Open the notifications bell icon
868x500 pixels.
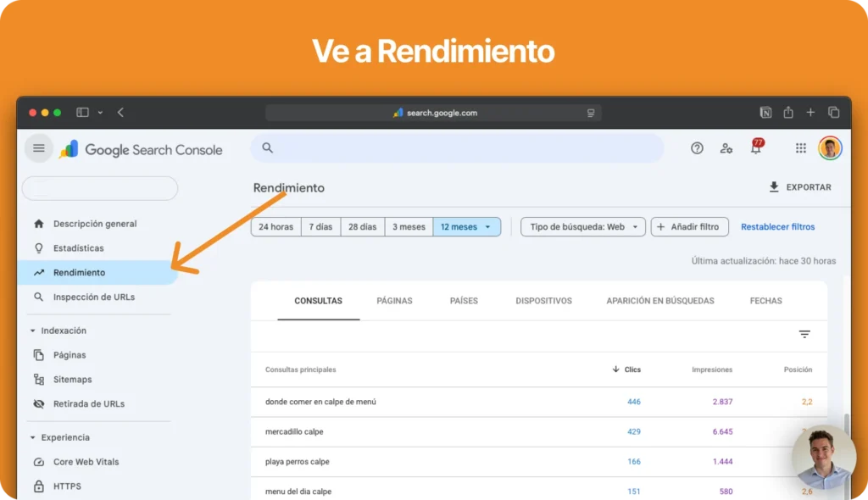pyautogui.click(x=755, y=148)
